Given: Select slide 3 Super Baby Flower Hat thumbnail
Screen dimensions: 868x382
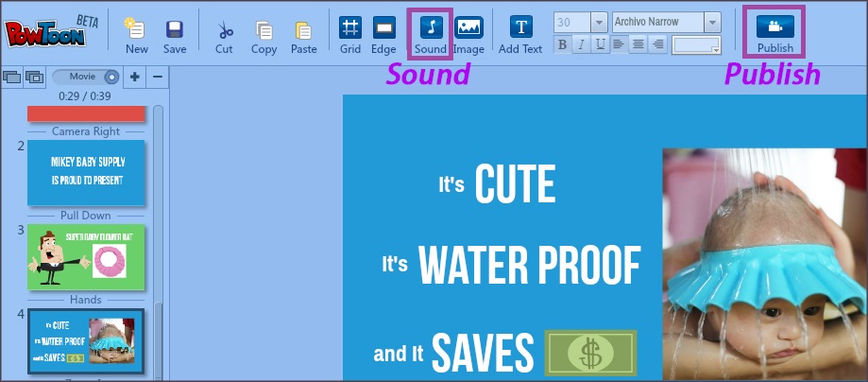Looking at the screenshot, I should [86, 257].
